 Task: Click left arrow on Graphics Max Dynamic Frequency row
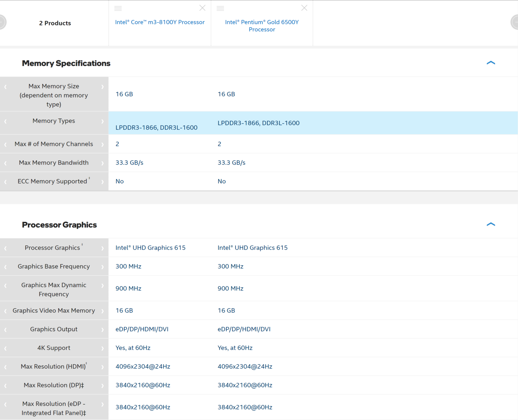click(x=6, y=286)
